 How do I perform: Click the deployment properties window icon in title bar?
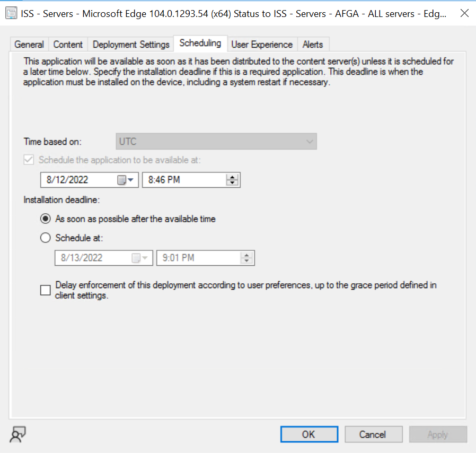(11, 13)
